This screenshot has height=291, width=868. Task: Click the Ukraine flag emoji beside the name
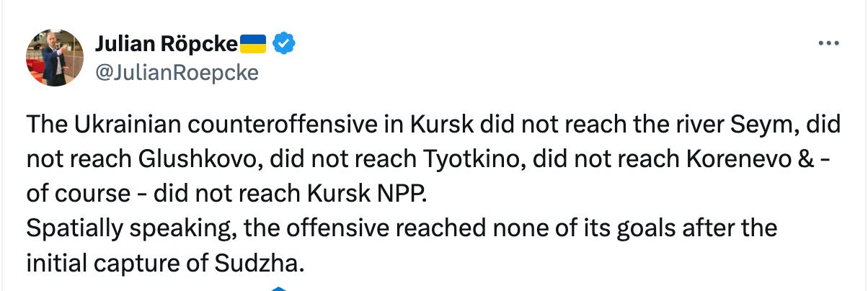click(253, 45)
